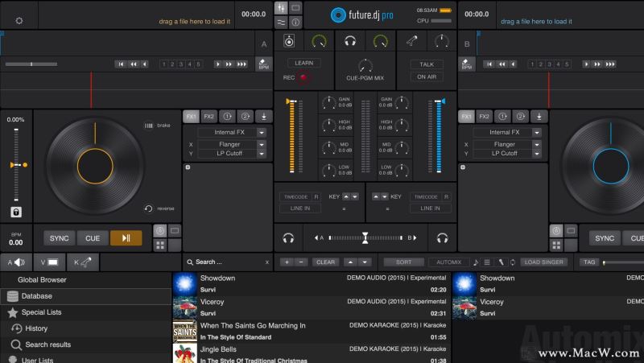Open deck A Internal FX dropdown
The height and width of the screenshot is (363, 644).
click(x=261, y=132)
